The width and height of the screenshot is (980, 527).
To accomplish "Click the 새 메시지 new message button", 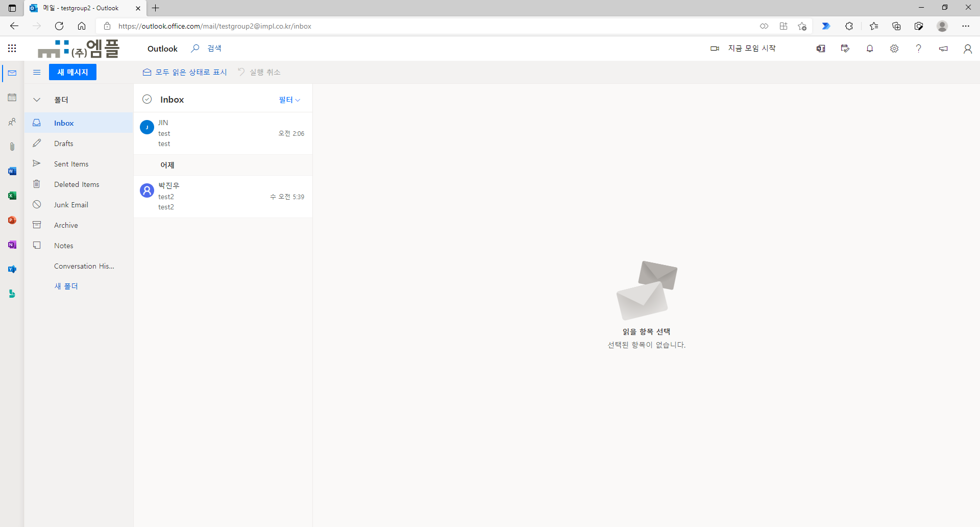I will click(x=72, y=72).
